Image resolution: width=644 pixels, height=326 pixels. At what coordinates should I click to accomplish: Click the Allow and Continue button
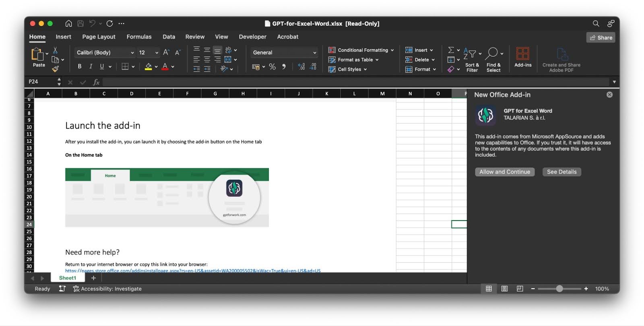(x=505, y=172)
